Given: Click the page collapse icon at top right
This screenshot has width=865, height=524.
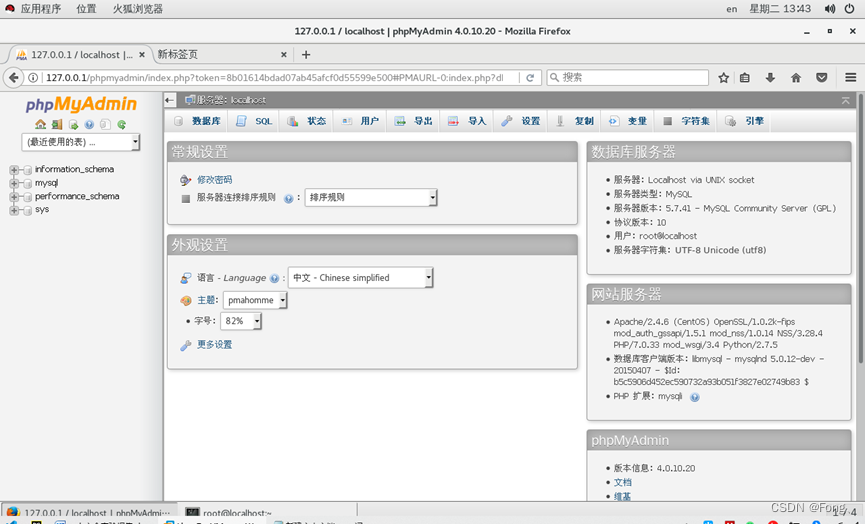Looking at the screenshot, I should click(x=845, y=100).
